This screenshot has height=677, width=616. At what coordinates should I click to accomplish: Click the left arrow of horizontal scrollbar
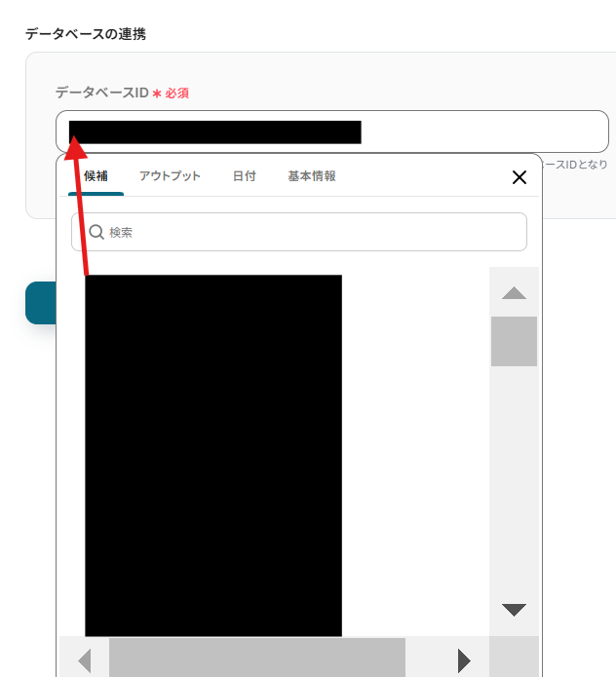[85, 660]
